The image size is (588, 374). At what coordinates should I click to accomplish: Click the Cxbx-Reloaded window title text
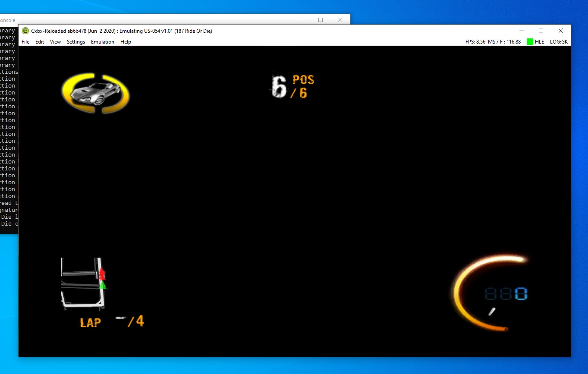(x=122, y=31)
